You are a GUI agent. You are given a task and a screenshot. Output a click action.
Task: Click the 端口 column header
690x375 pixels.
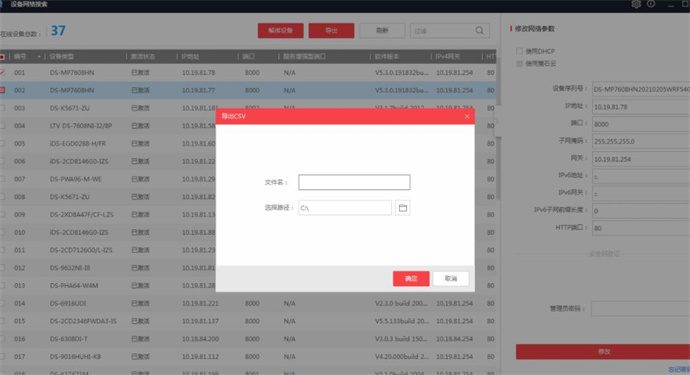[x=249, y=56]
